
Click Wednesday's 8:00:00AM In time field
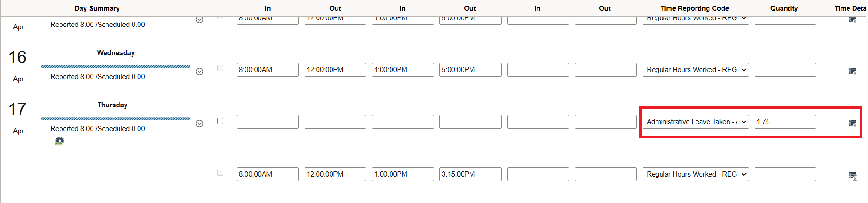click(267, 70)
